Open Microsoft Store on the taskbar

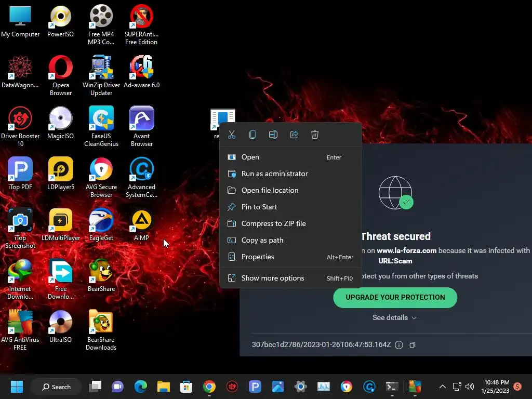186,387
